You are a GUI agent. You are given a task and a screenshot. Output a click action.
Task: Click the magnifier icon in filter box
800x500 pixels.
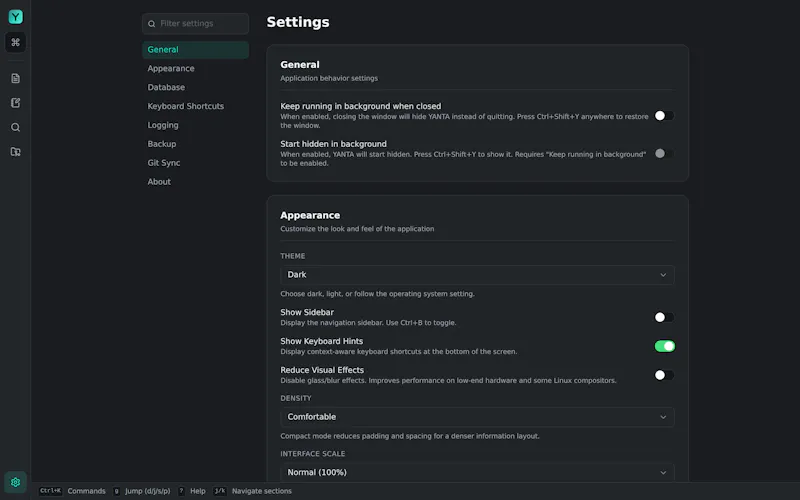point(152,23)
